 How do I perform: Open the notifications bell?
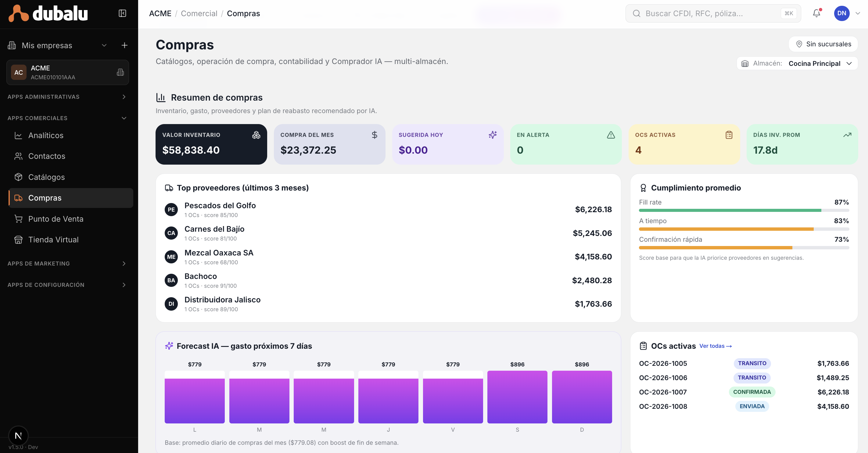tap(816, 13)
